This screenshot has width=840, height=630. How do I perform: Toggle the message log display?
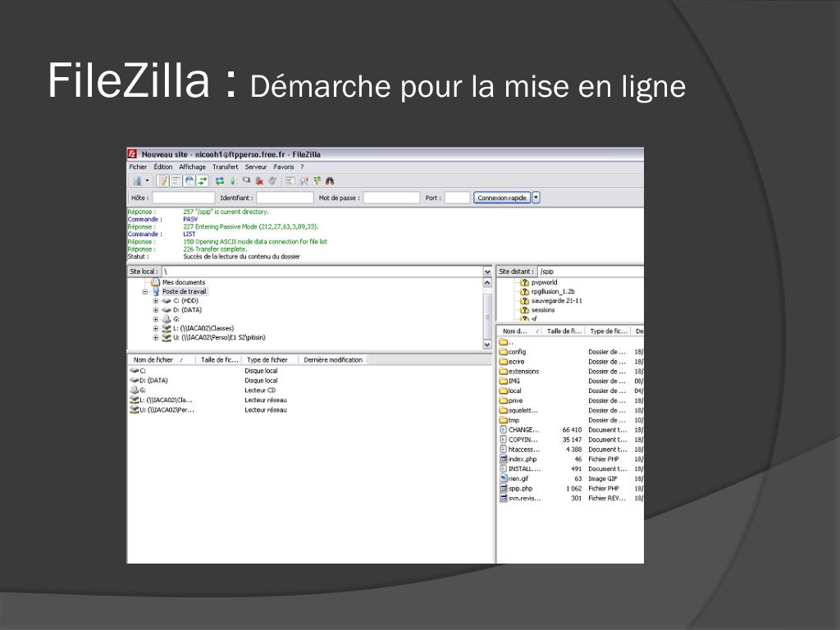[x=163, y=181]
